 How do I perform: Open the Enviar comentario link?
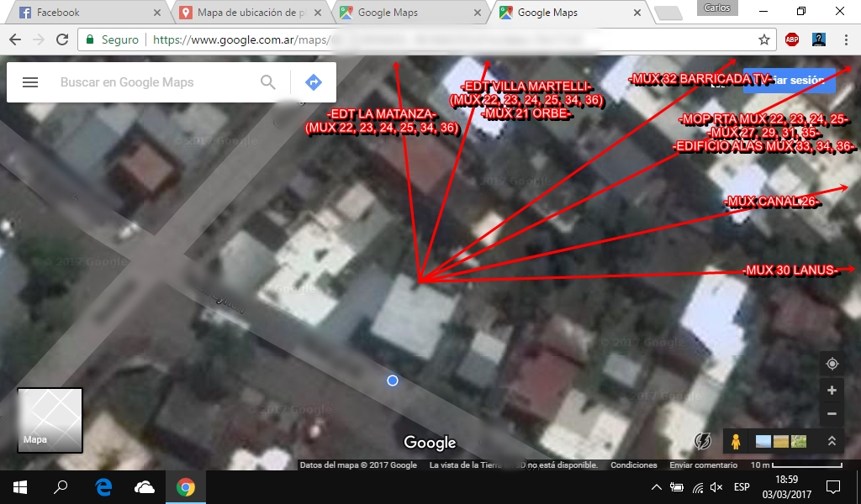coord(705,464)
